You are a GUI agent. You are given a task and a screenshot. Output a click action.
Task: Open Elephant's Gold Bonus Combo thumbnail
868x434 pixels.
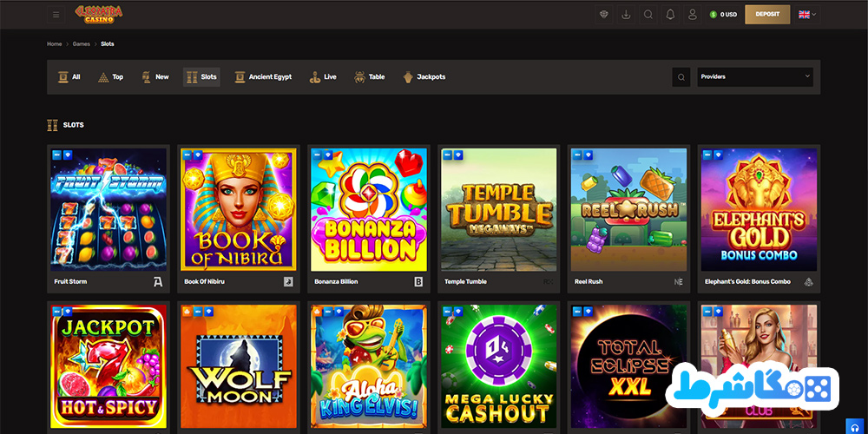[x=759, y=209]
